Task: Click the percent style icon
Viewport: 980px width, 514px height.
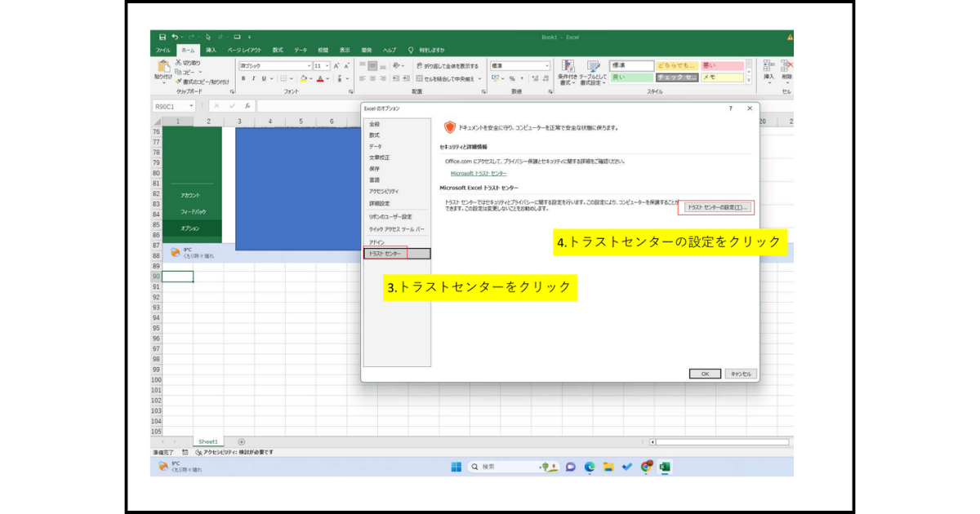Action: (x=512, y=79)
